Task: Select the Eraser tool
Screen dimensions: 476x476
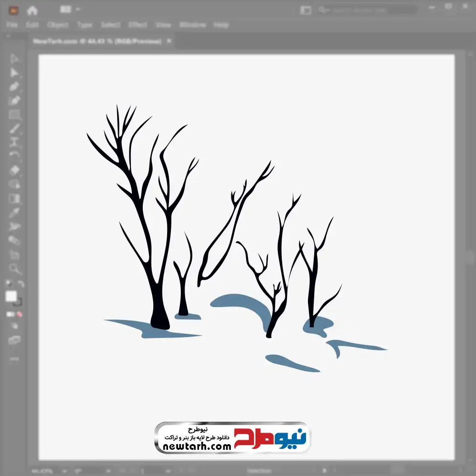Action: pos(14,170)
